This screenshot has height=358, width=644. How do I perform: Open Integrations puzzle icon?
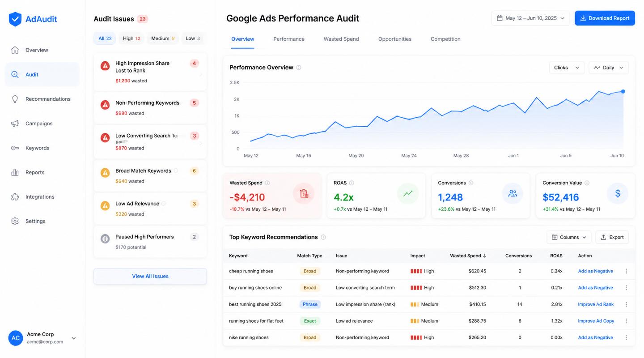15,197
